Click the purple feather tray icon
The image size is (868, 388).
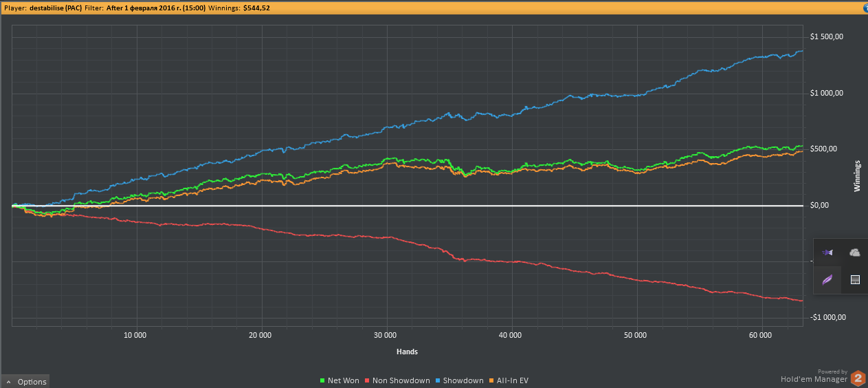(x=827, y=280)
